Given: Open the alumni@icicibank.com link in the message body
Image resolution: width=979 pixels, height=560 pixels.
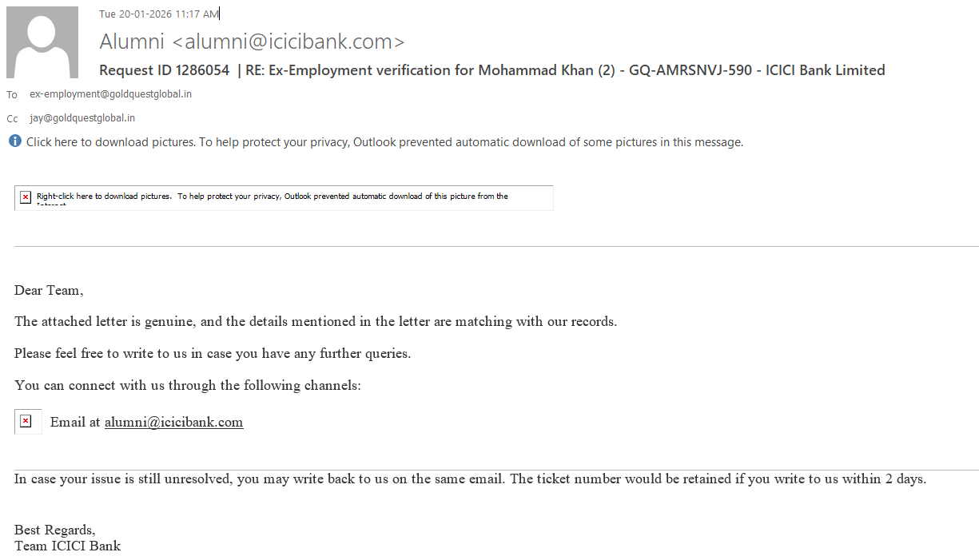Looking at the screenshot, I should (173, 423).
